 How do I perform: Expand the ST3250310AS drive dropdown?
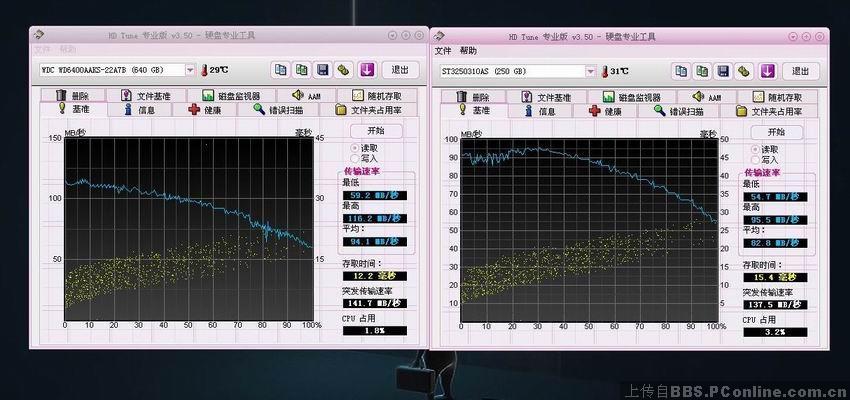pyautogui.click(x=590, y=71)
